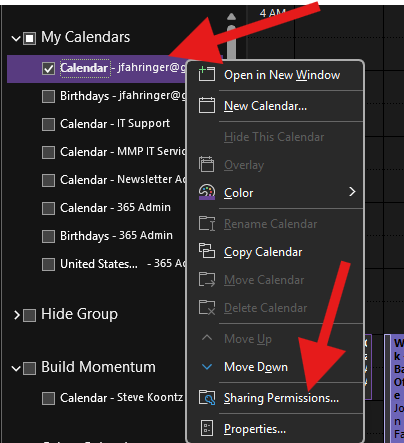Tick the Calendar - Steve Koontz checkbox
The height and width of the screenshot is (443, 404).
tap(49, 398)
